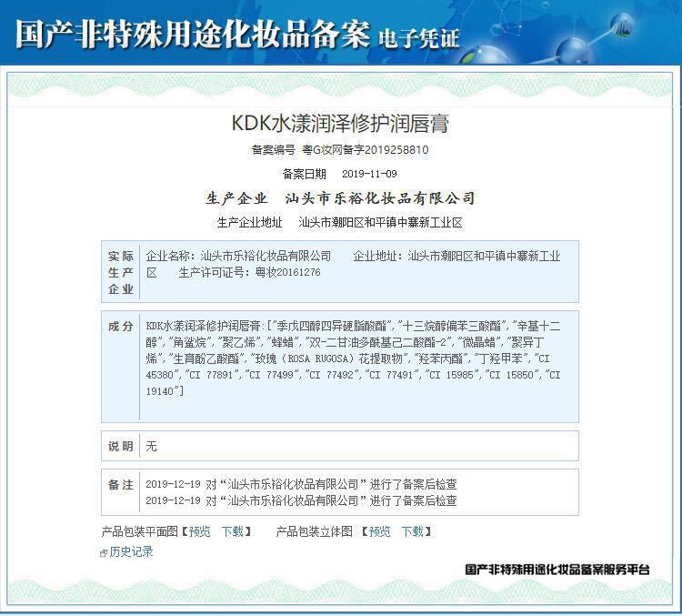This screenshot has width=682, height=616.
Task: Click the 说明 row label
Action: [x=120, y=446]
